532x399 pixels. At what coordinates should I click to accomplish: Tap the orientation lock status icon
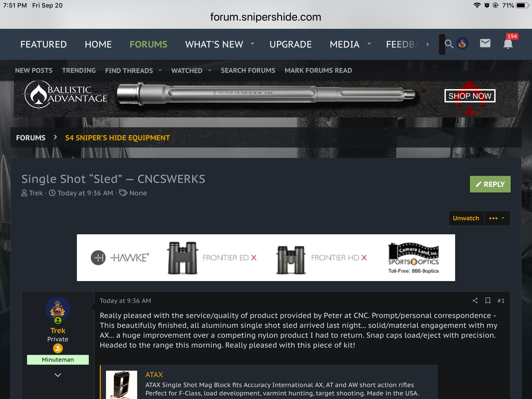[495, 5]
